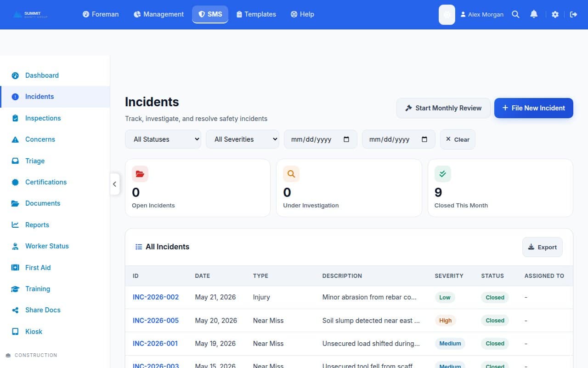Click the logout arrow icon
The height and width of the screenshot is (368, 588).
coord(573,14)
